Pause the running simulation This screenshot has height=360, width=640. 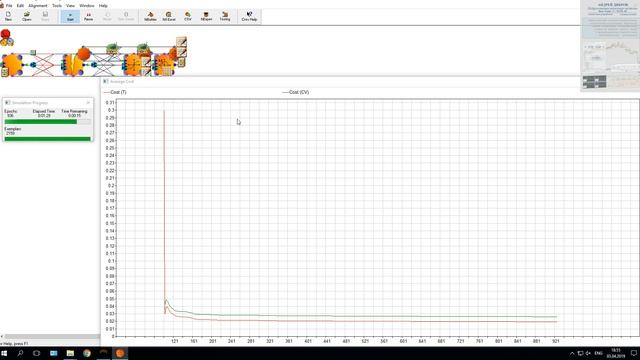89,17
